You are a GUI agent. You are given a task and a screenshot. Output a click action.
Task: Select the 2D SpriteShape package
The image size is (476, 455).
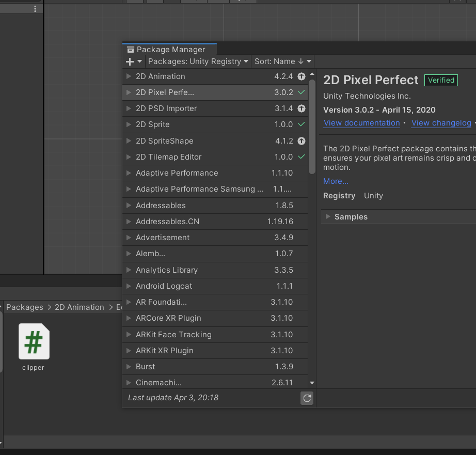click(215, 141)
